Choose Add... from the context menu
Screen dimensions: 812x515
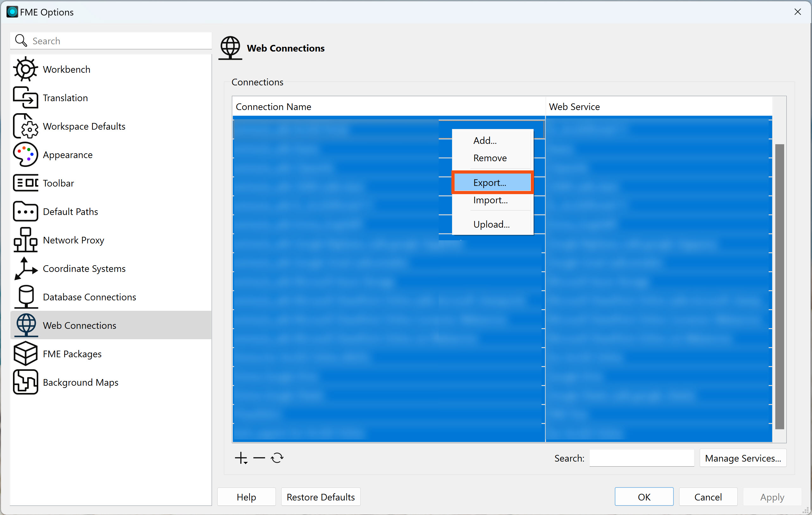pyautogui.click(x=492, y=141)
